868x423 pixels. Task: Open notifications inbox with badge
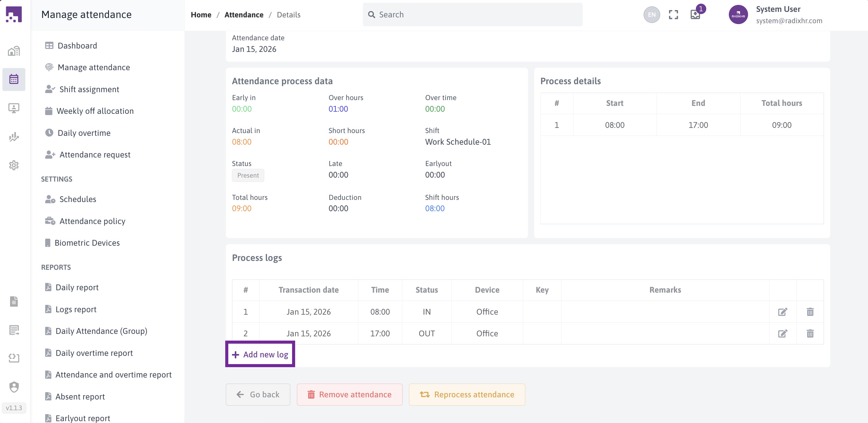click(695, 14)
